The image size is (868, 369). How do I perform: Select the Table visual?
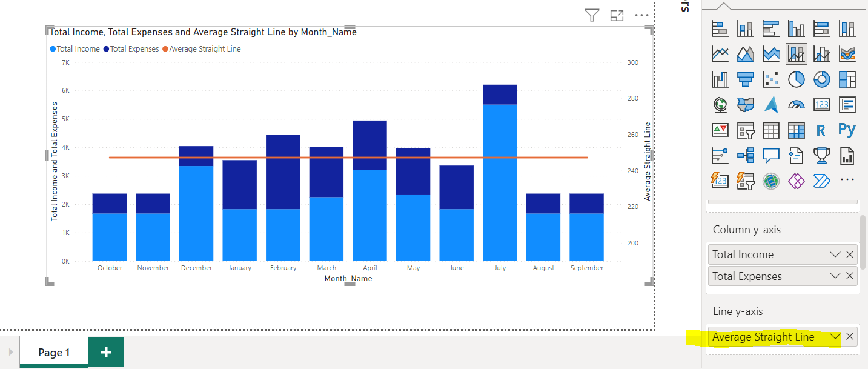click(x=770, y=130)
